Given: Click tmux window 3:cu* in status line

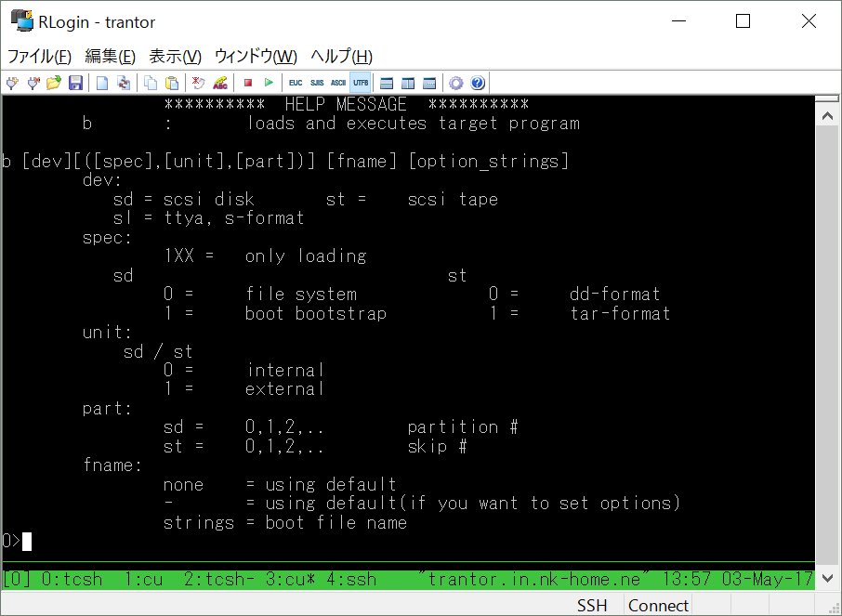Looking at the screenshot, I should [x=291, y=580].
